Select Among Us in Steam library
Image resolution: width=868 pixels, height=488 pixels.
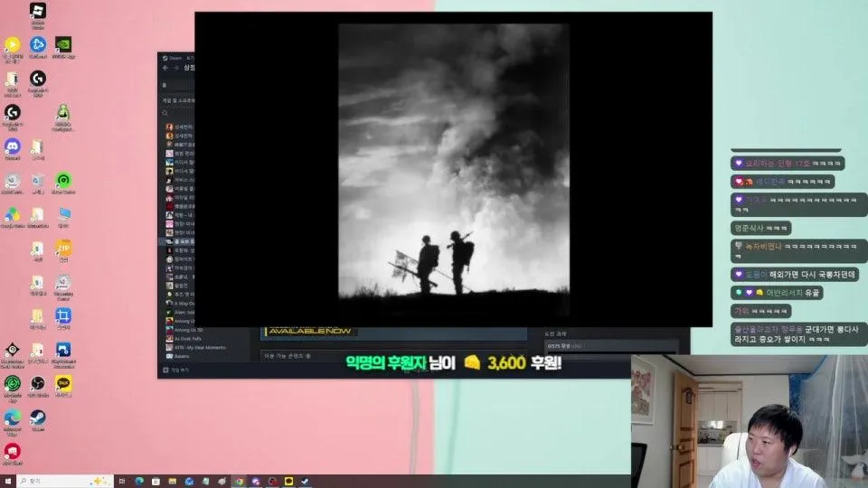tap(180, 321)
